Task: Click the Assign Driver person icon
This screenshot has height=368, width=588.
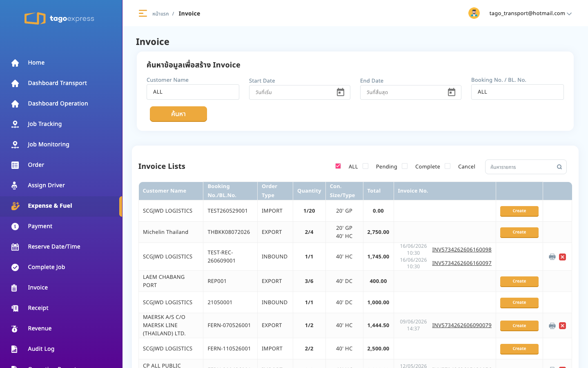Action: [x=14, y=186]
